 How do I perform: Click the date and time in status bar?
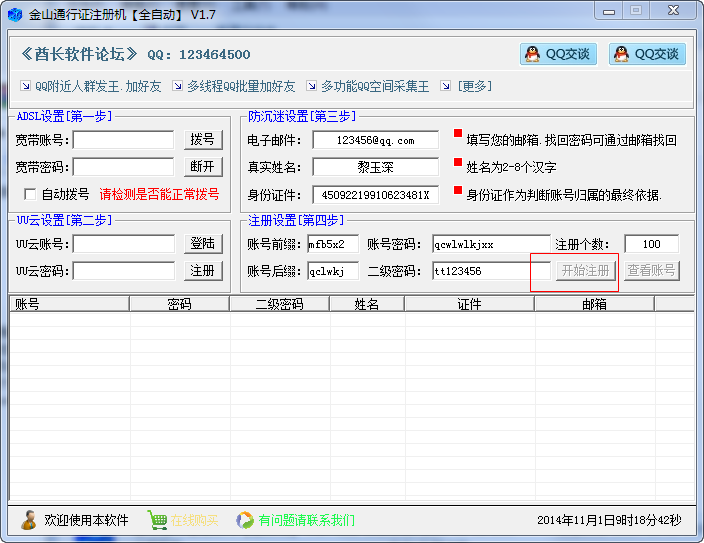[x=609, y=520]
